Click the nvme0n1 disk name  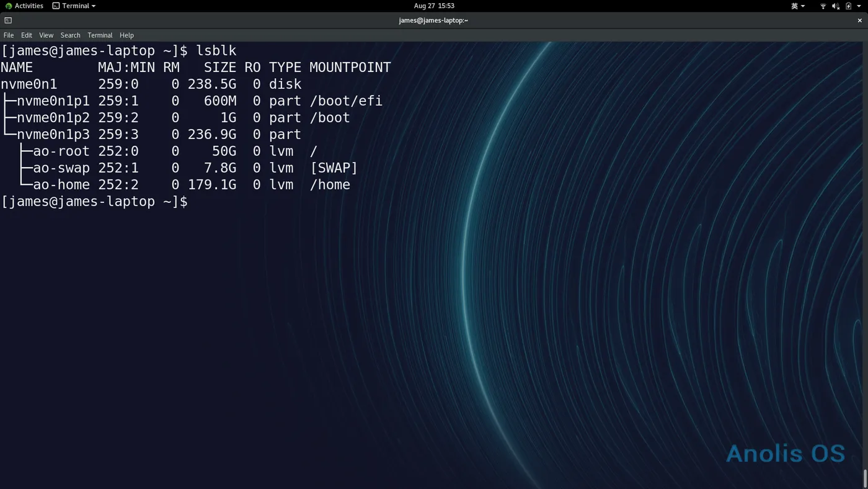click(29, 84)
